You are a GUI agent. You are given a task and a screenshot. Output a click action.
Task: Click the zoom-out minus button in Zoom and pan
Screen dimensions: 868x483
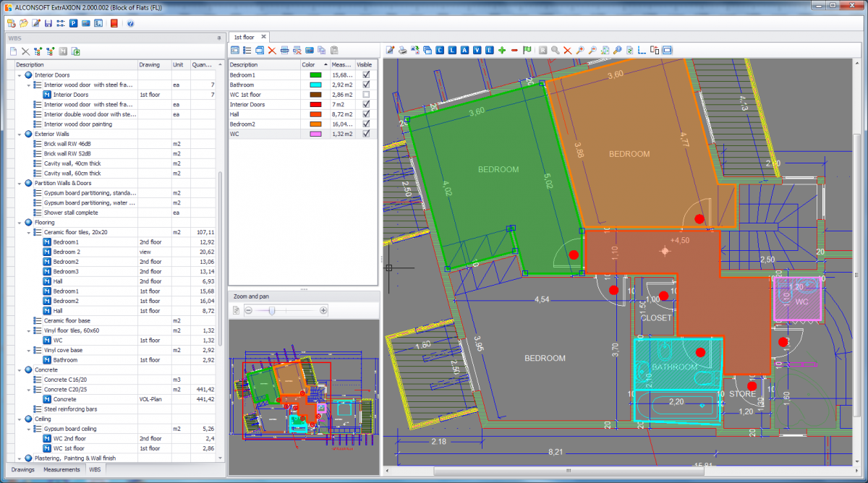(249, 310)
